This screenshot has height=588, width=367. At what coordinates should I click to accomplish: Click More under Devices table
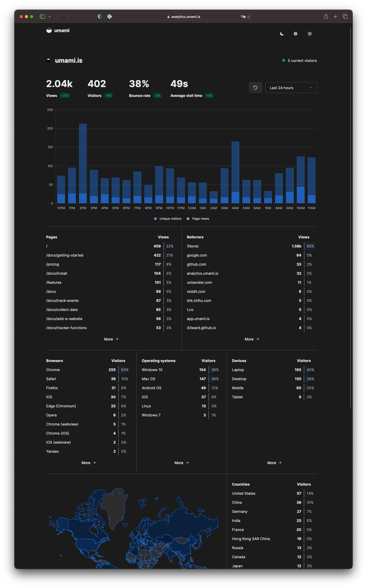tap(274, 463)
